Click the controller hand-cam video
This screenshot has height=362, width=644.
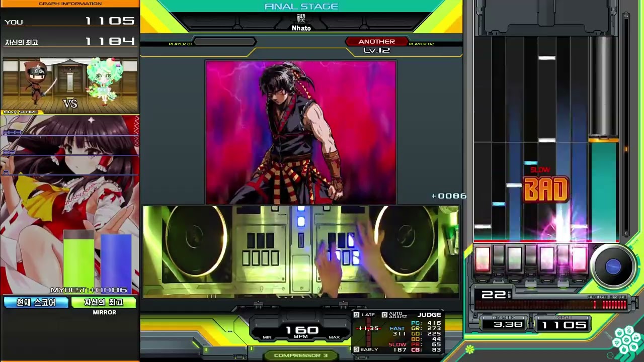[x=301, y=251]
